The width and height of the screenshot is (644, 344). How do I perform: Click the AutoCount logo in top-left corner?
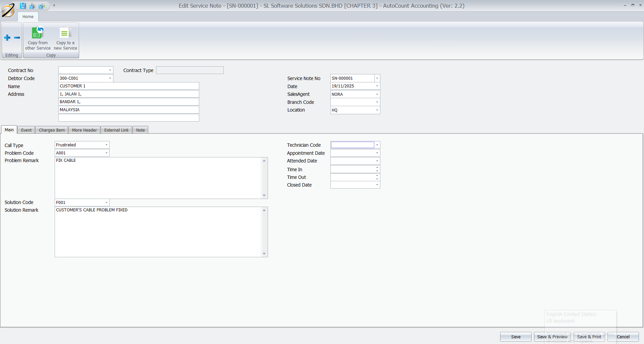coord(8,10)
